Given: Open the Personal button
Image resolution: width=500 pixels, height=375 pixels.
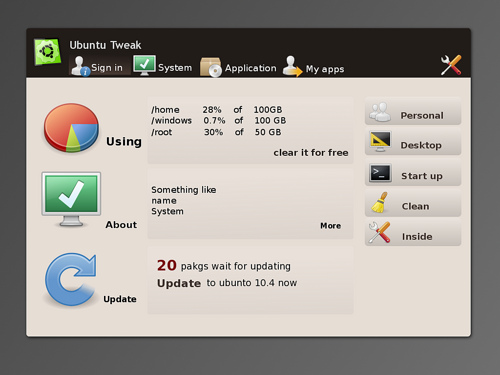Looking at the screenshot, I should 413,111.
